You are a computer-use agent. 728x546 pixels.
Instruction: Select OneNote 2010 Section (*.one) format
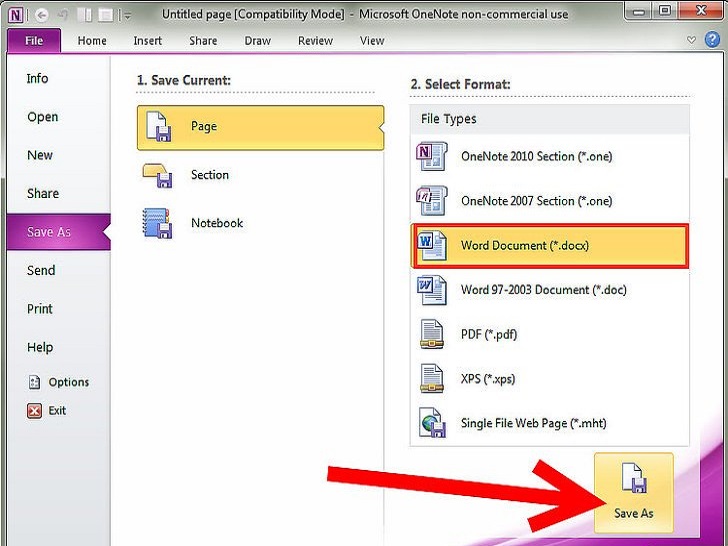[x=550, y=156]
